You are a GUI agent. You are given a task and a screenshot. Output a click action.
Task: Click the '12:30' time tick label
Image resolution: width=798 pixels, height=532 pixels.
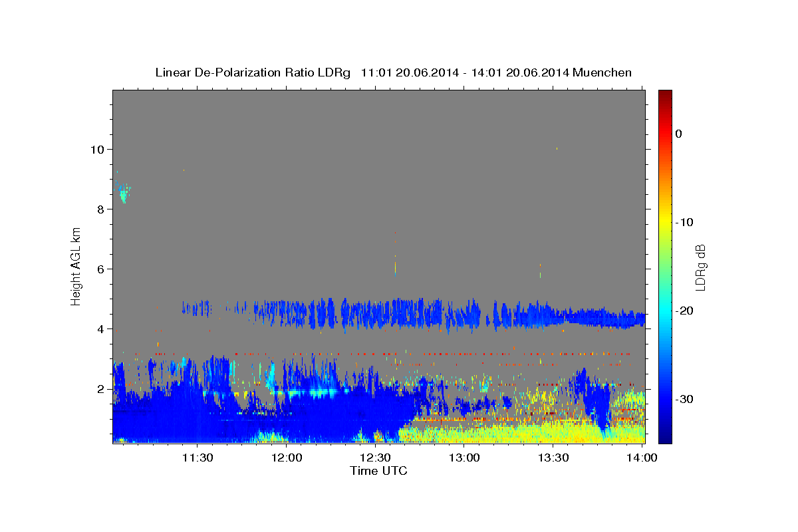click(375, 458)
